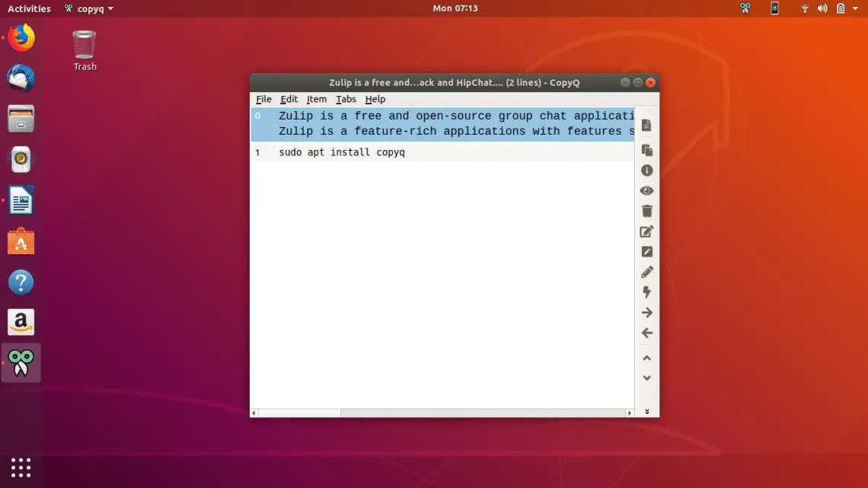Open the system status menu arrow
The height and width of the screenshot is (488, 868).
pos(857,8)
